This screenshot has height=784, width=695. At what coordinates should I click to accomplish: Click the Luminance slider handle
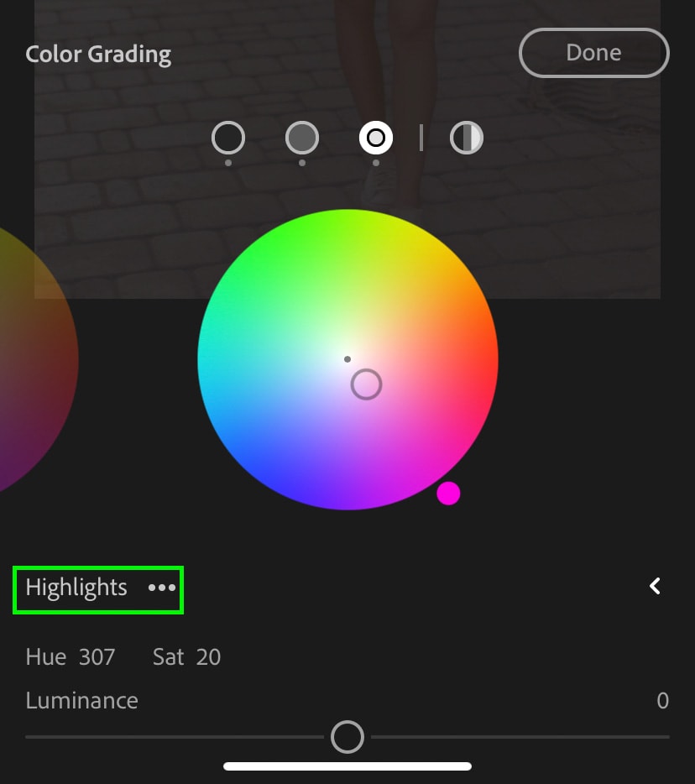pos(347,737)
